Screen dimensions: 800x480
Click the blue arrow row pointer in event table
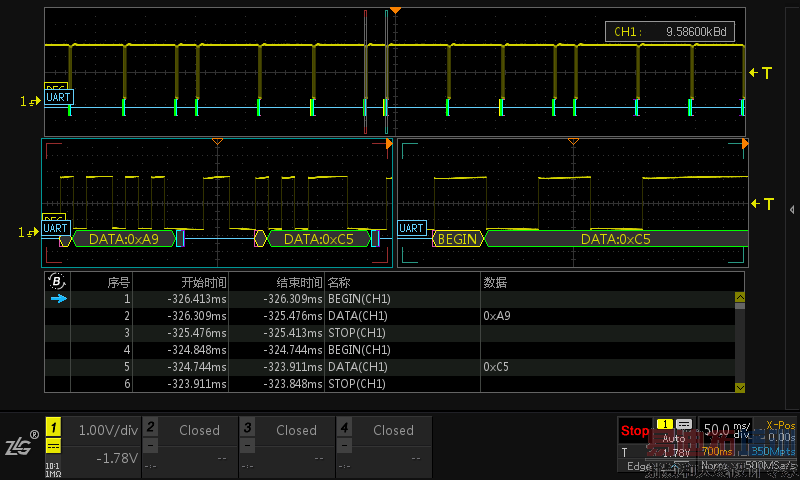point(58,298)
